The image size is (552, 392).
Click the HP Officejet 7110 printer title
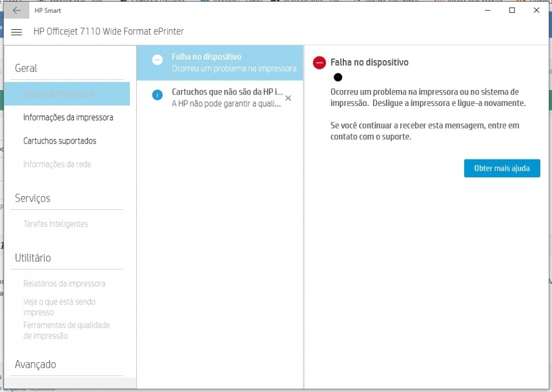click(109, 31)
